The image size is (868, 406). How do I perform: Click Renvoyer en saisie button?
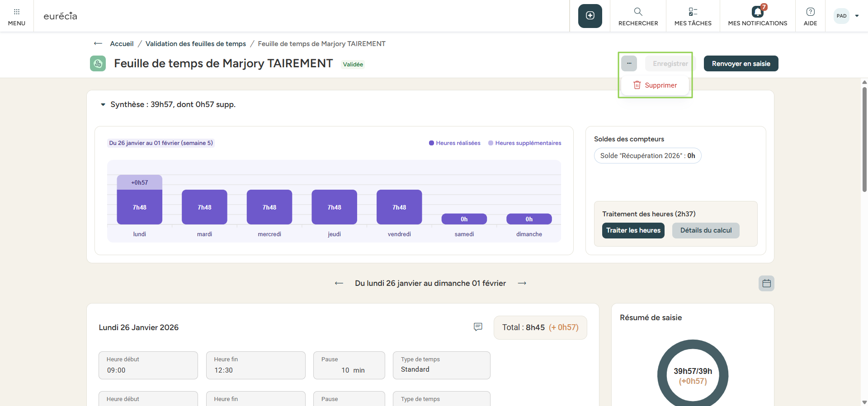pos(741,64)
